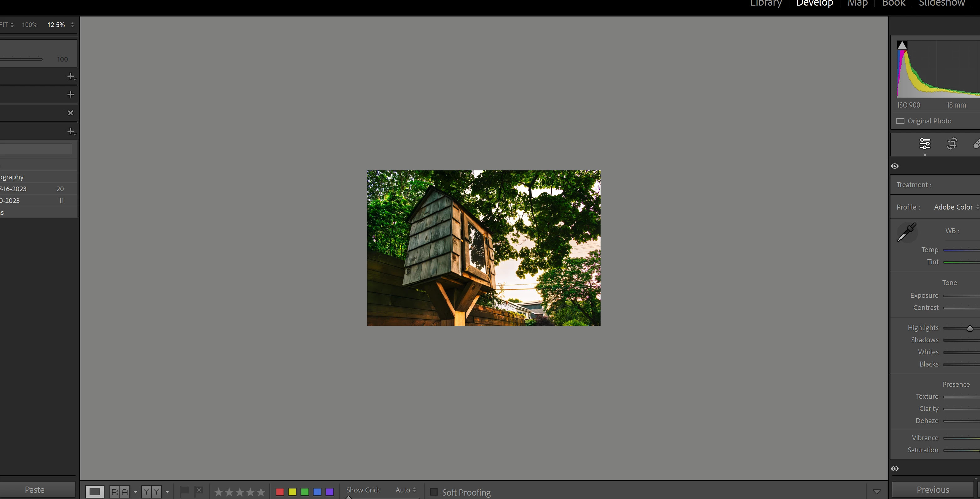This screenshot has height=499, width=980.
Task: Pick the White Balance eyedropper tool
Action: tap(907, 232)
